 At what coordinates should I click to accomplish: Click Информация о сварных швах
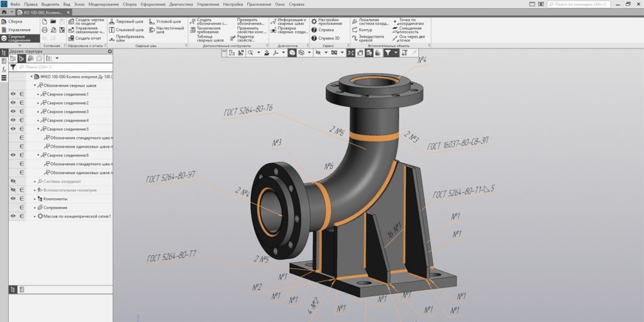coord(288,21)
